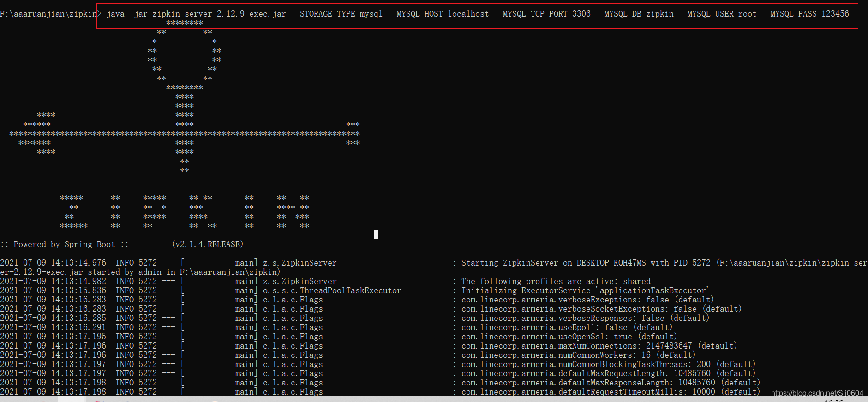Click the (v2.1.4.RELEASE) version text
This screenshot has width=868, height=402.
point(207,244)
